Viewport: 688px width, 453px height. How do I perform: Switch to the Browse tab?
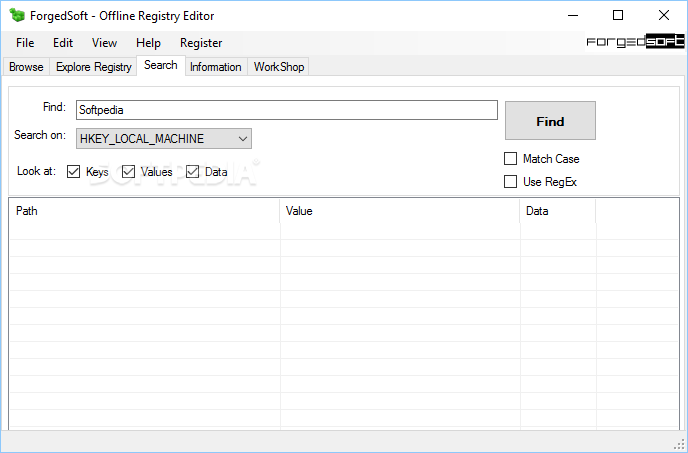click(x=26, y=67)
